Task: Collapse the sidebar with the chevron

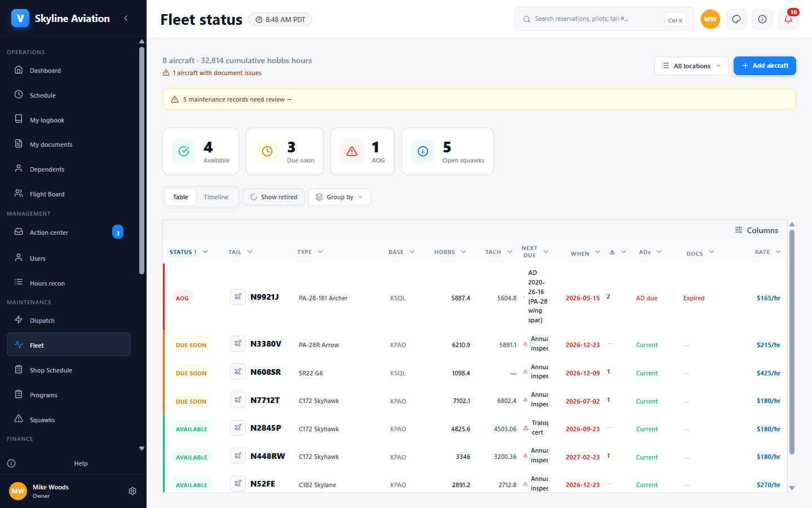Action: tap(126, 18)
